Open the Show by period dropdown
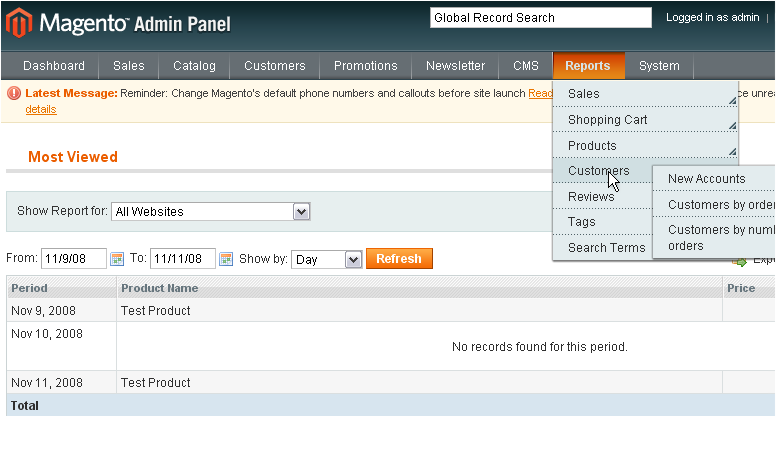Screen dimensions: 776x450 coord(352,259)
